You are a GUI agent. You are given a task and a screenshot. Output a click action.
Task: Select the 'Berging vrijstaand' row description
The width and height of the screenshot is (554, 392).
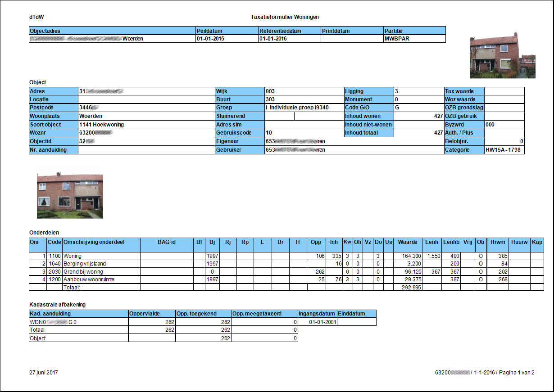(85, 264)
